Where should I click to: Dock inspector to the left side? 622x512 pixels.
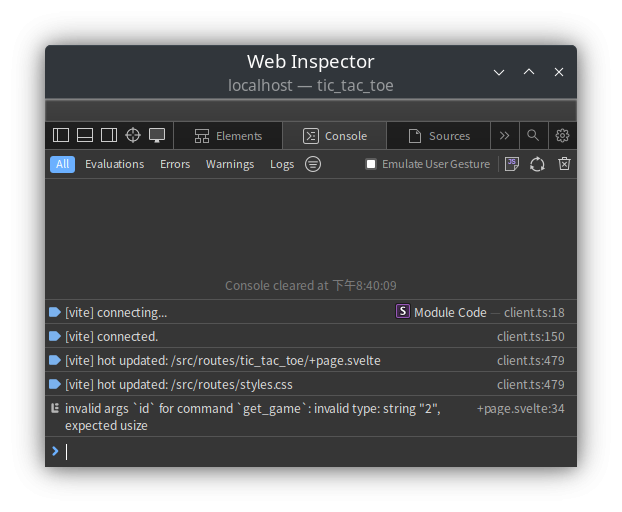61,136
